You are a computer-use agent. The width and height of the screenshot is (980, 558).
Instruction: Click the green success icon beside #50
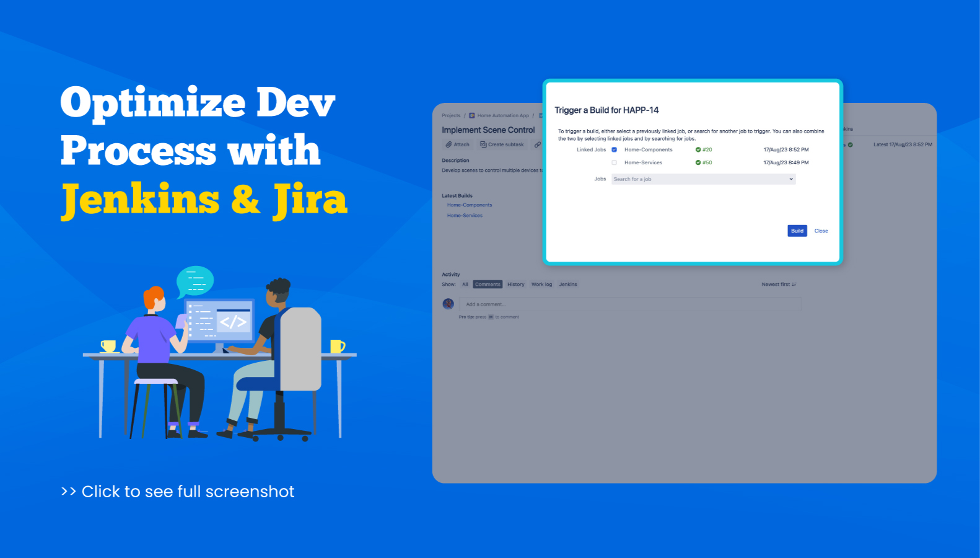coord(698,162)
